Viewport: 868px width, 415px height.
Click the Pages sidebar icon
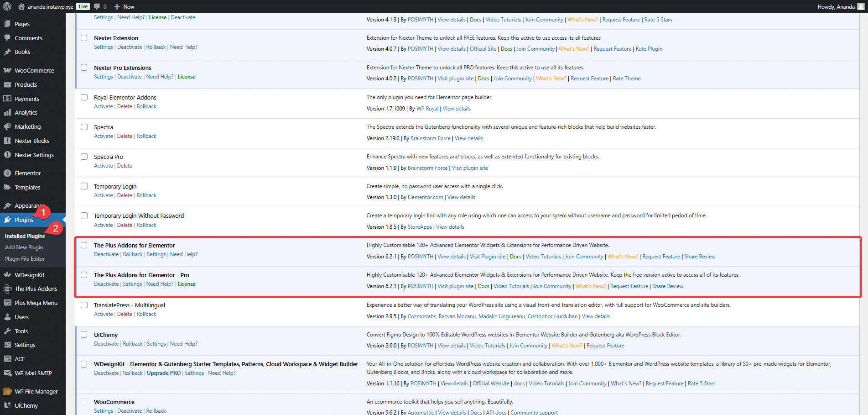click(7, 24)
